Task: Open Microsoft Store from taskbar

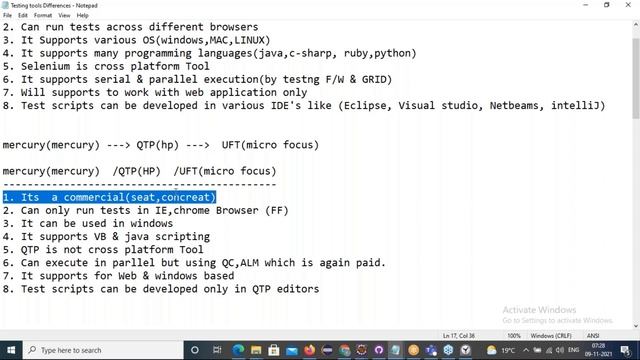Action: pyautogui.click(x=274, y=350)
